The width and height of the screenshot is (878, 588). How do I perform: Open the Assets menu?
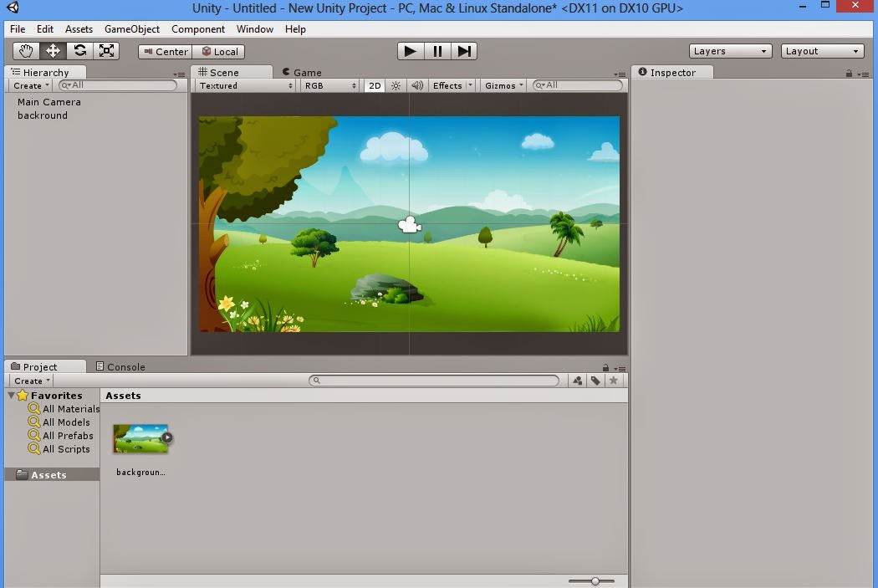coord(79,29)
